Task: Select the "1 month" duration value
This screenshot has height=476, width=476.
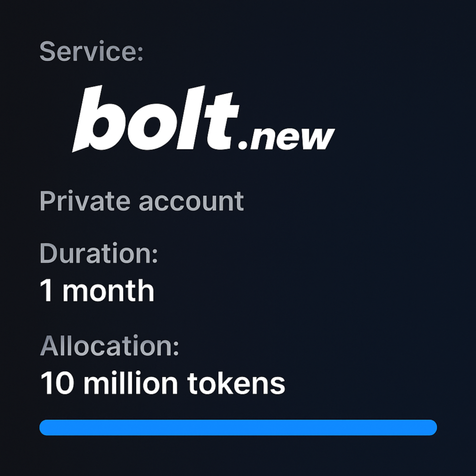Action: click(97, 290)
